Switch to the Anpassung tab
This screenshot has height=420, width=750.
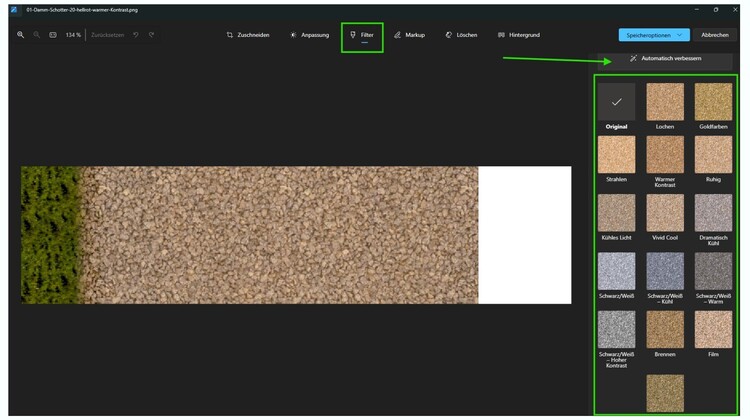tap(309, 35)
